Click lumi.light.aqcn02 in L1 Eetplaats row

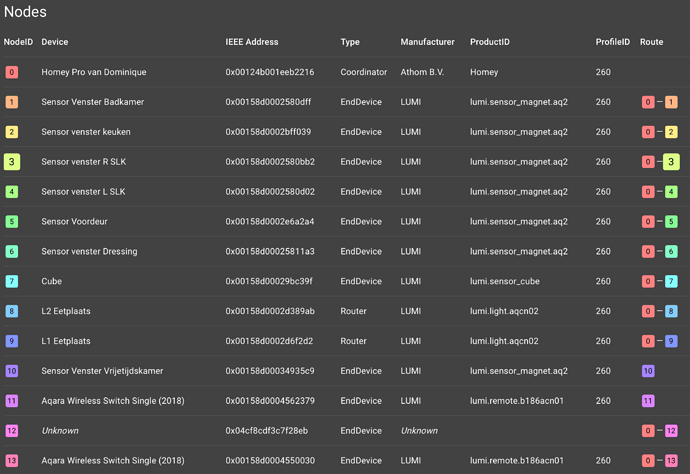pyautogui.click(x=504, y=341)
